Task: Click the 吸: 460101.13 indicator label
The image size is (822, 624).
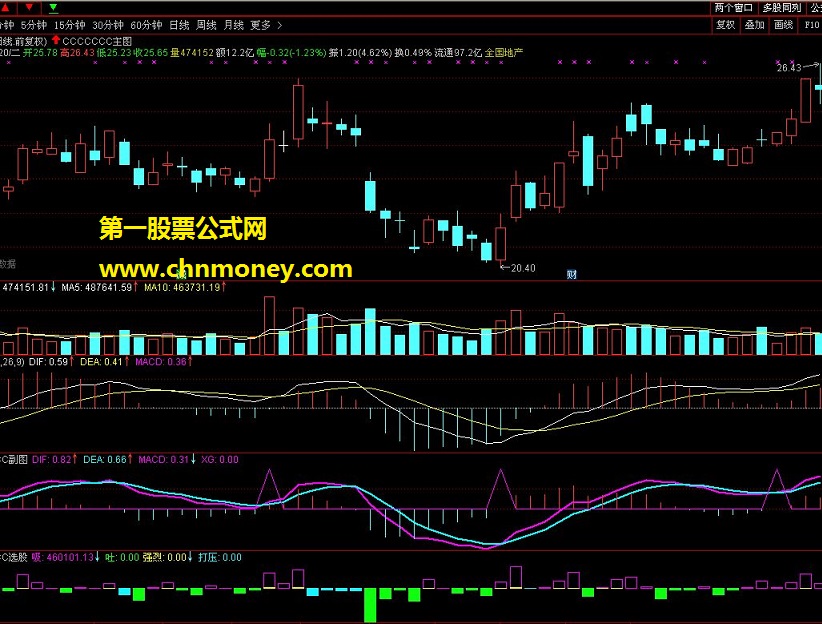Action: pyautogui.click(x=63, y=557)
